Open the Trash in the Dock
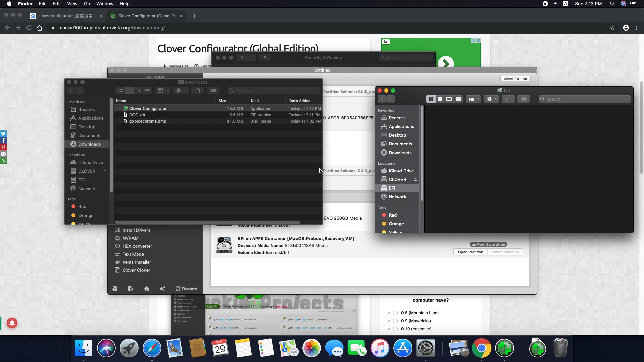 point(560,348)
